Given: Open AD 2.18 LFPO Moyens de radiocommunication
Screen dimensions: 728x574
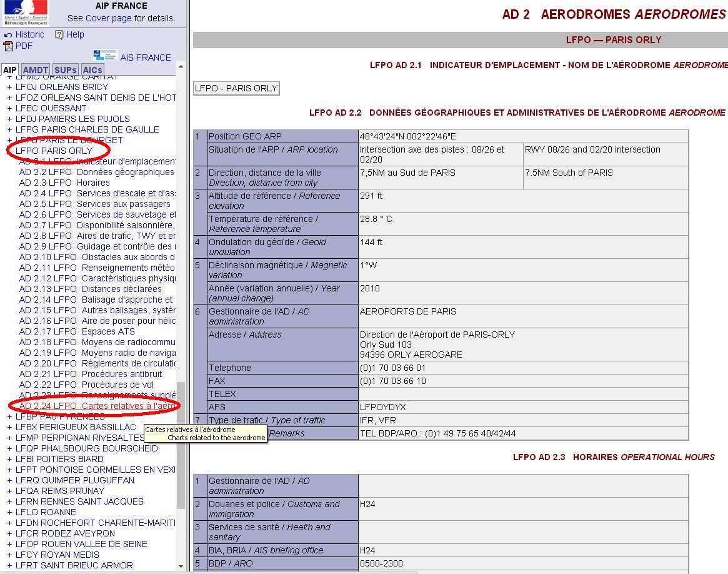Looking at the screenshot, I should 97,342.
